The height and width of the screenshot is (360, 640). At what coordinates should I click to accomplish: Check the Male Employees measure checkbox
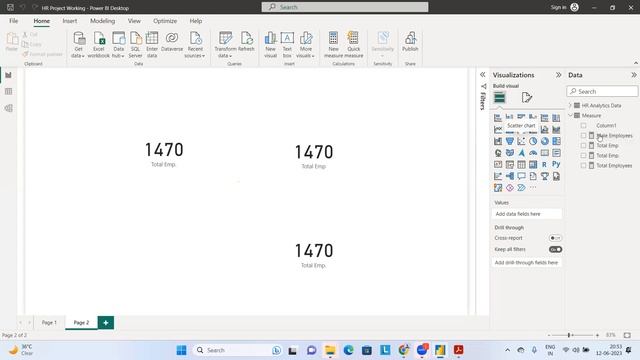pyautogui.click(x=583, y=136)
